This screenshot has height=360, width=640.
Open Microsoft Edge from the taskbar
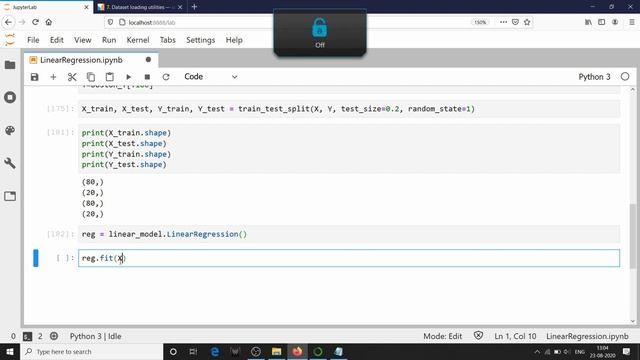[215, 351]
